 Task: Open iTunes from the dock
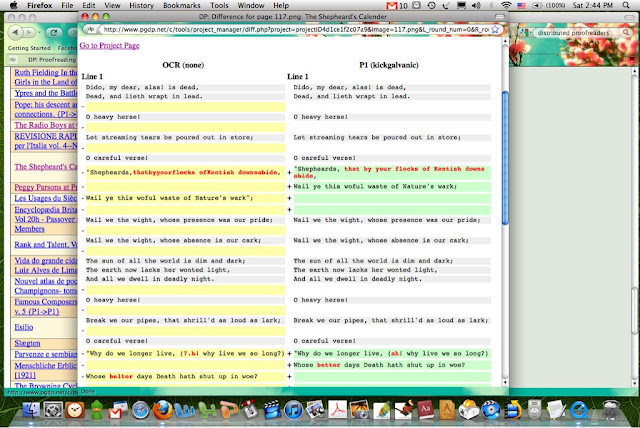point(293,410)
